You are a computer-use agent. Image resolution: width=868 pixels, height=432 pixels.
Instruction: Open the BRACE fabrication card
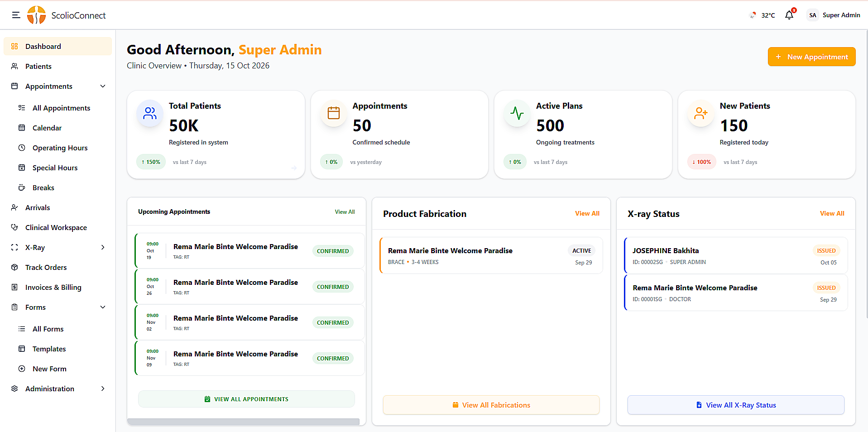coord(491,255)
